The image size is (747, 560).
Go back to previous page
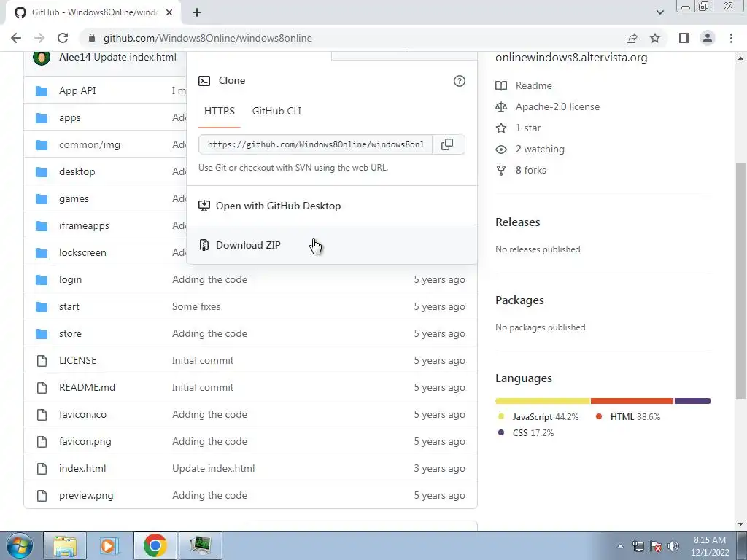click(16, 38)
